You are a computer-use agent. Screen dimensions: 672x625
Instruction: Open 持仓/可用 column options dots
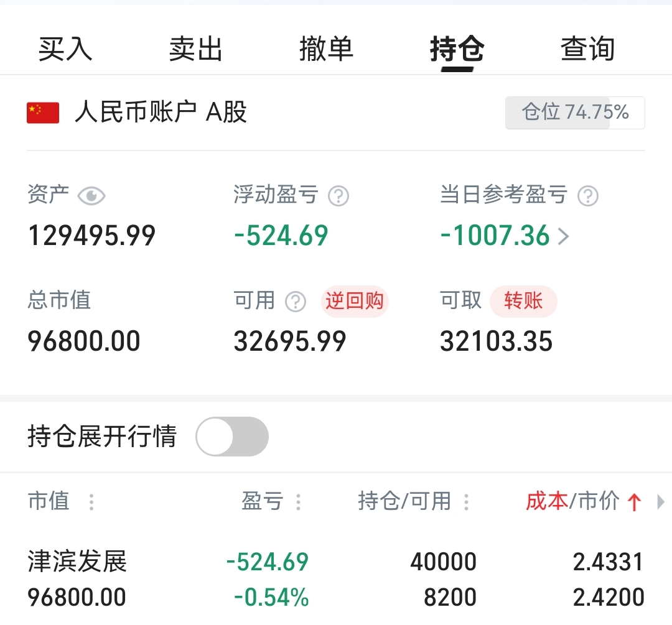click(466, 502)
